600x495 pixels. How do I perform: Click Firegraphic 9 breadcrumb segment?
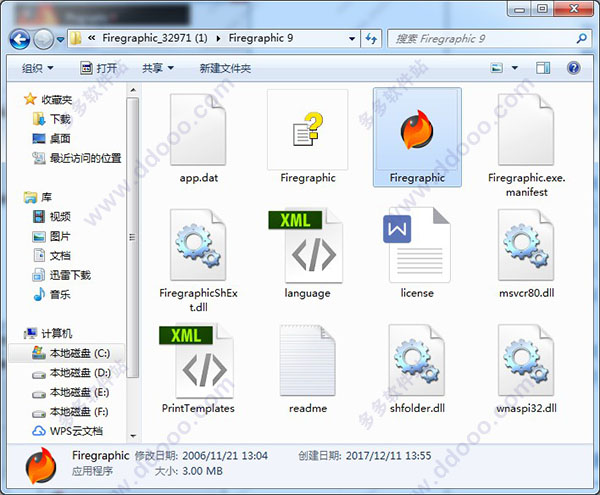pyautogui.click(x=261, y=38)
